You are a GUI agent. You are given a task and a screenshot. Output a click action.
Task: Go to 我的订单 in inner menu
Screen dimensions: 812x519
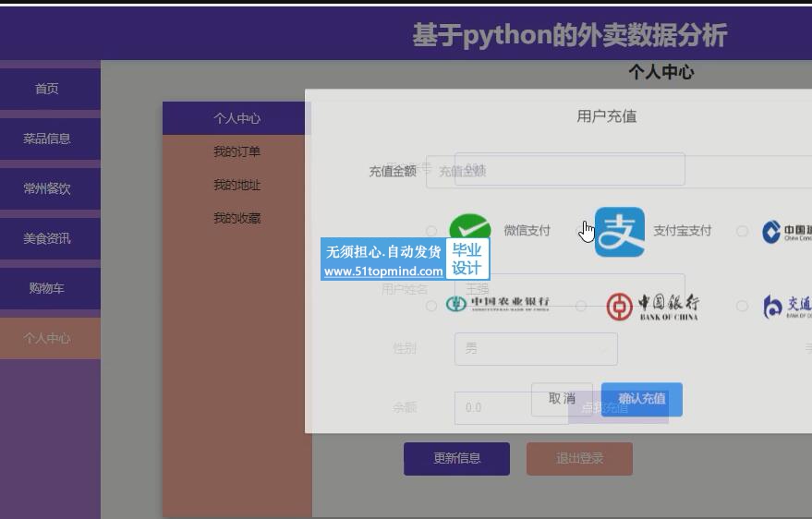(236, 151)
